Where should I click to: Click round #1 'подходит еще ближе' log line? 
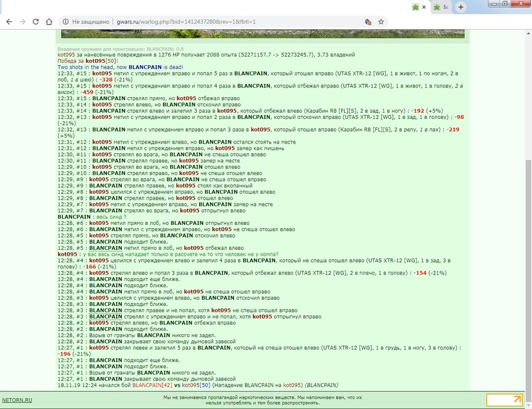tap(119, 360)
